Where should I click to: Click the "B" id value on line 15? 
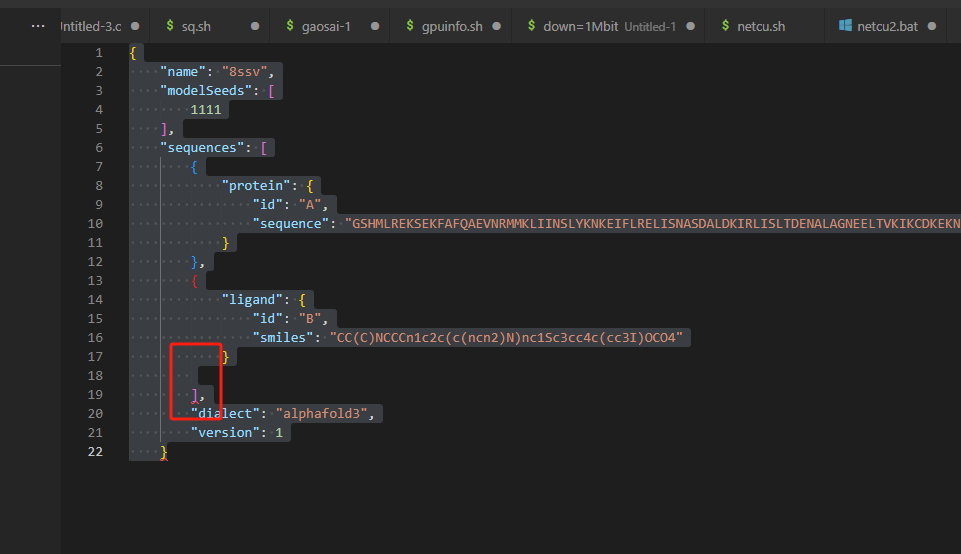pos(310,319)
